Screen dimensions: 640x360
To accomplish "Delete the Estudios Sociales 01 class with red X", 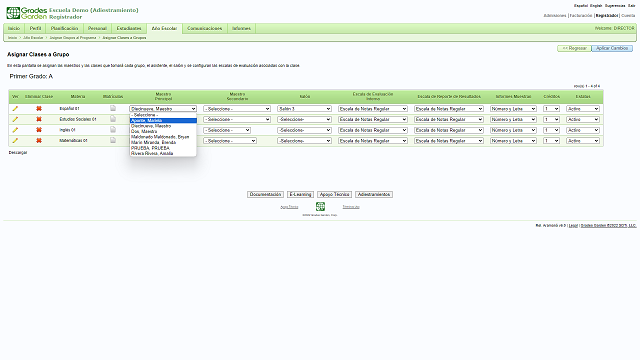I will (39, 119).
